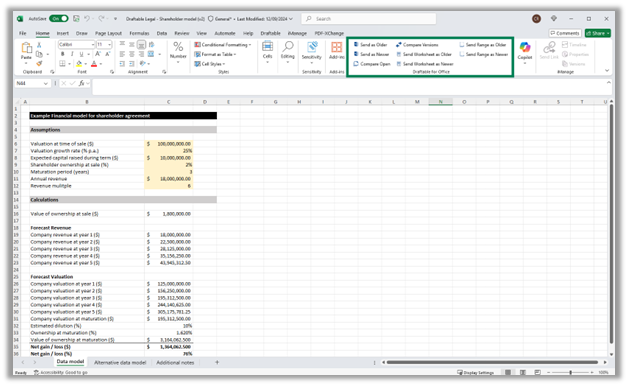This screenshot has height=386, width=628.
Task: Click Display Settings in status bar
Action: tap(475, 372)
